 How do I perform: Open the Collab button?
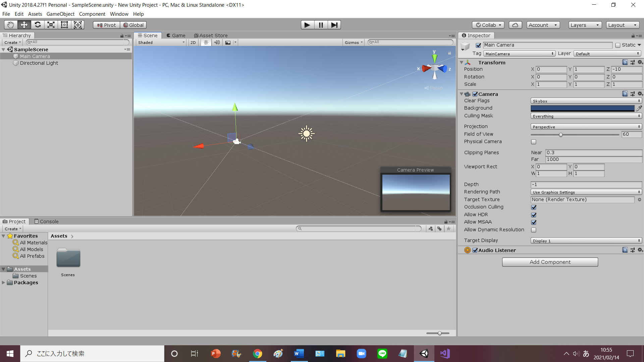click(x=488, y=25)
